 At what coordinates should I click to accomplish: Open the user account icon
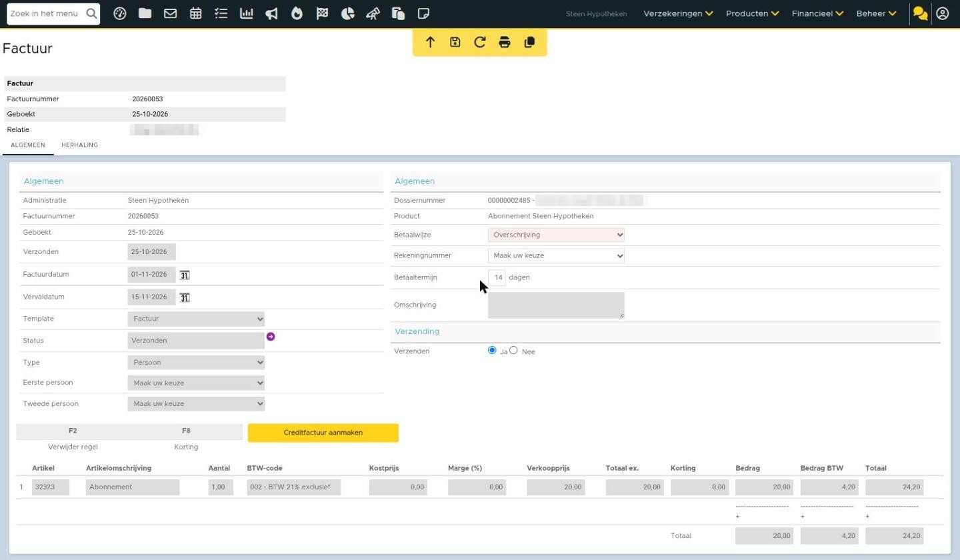(943, 13)
